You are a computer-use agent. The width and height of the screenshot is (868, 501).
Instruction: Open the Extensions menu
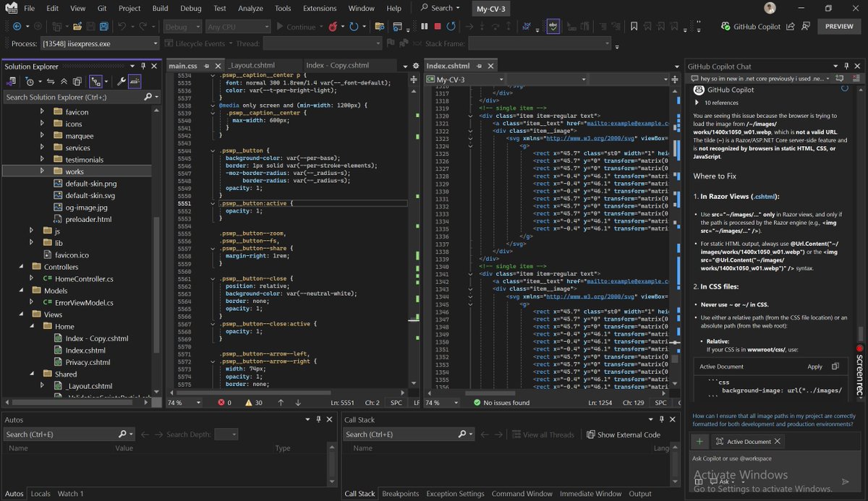click(x=320, y=8)
